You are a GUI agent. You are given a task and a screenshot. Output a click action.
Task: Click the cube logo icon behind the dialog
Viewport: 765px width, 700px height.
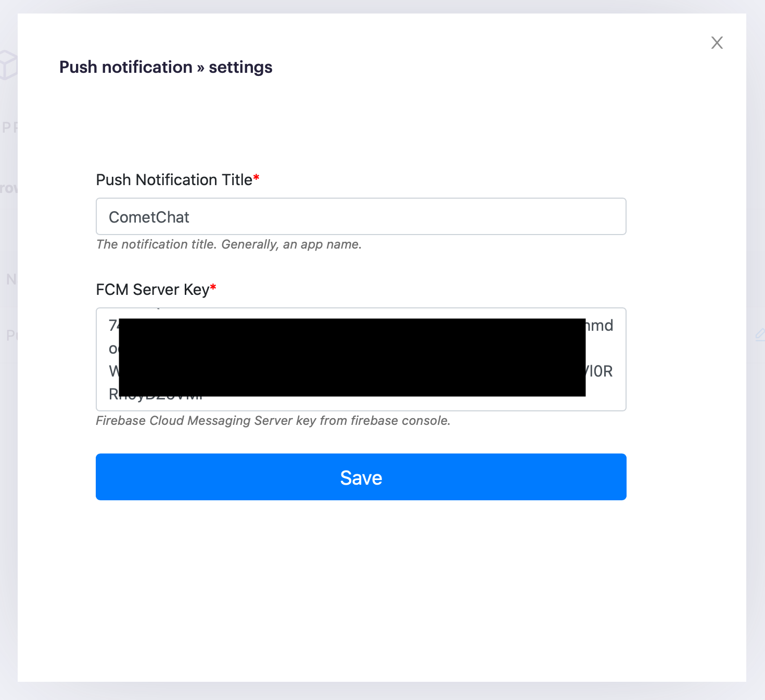8,64
